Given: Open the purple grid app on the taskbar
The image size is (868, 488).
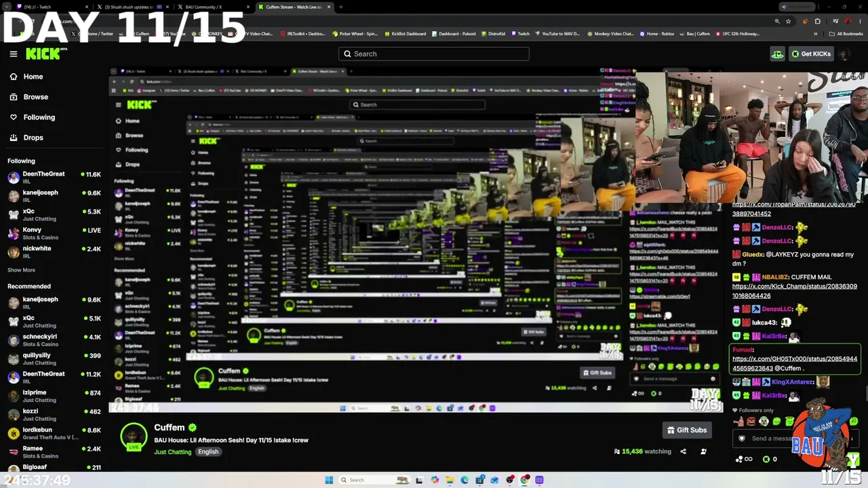Looking at the screenshot, I should coord(540,480).
